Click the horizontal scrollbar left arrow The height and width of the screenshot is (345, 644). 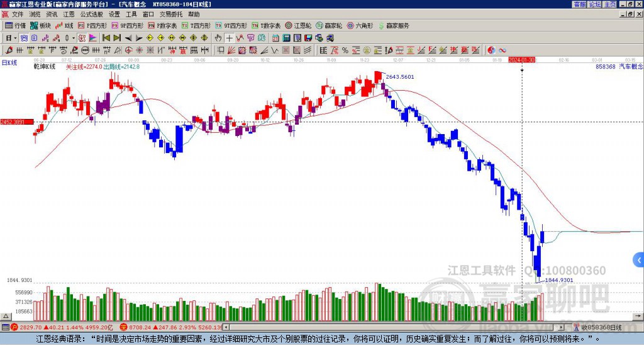[x=226, y=327]
